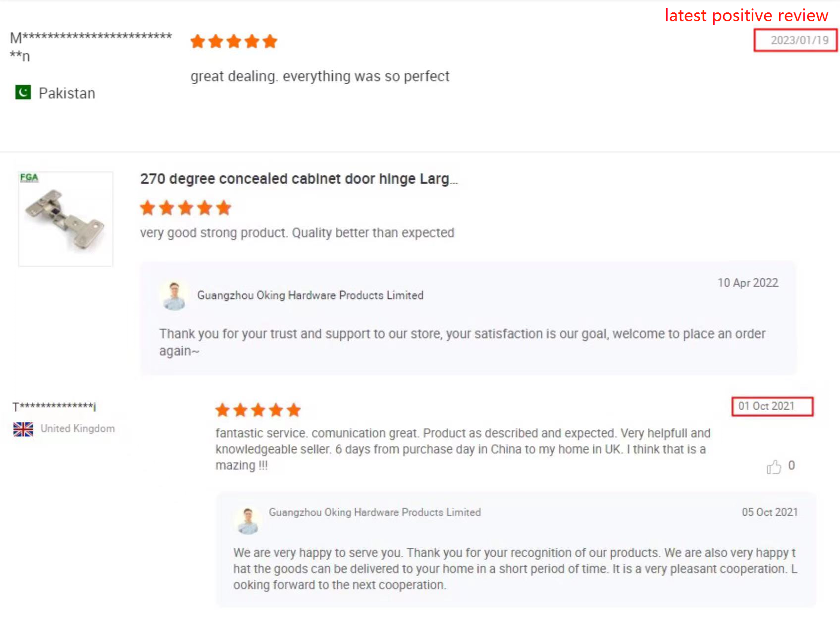Click the 2023/01/19 review date
Viewport: 840px width, 634px height.
(x=799, y=40)
